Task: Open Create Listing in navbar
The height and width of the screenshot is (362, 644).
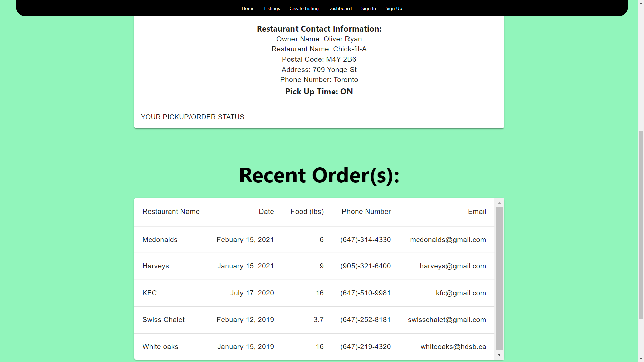Action: [304, 8]
